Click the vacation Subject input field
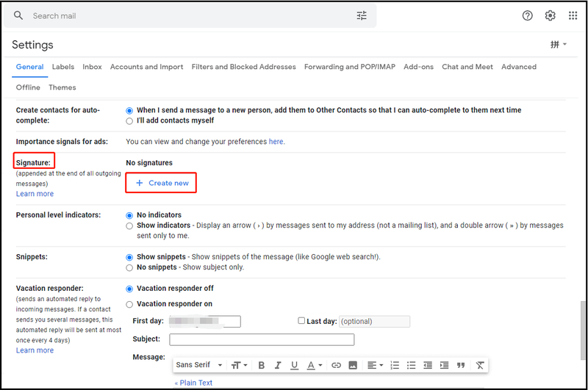The width and height of the screenshot is (588, 390). click(262, 339)
